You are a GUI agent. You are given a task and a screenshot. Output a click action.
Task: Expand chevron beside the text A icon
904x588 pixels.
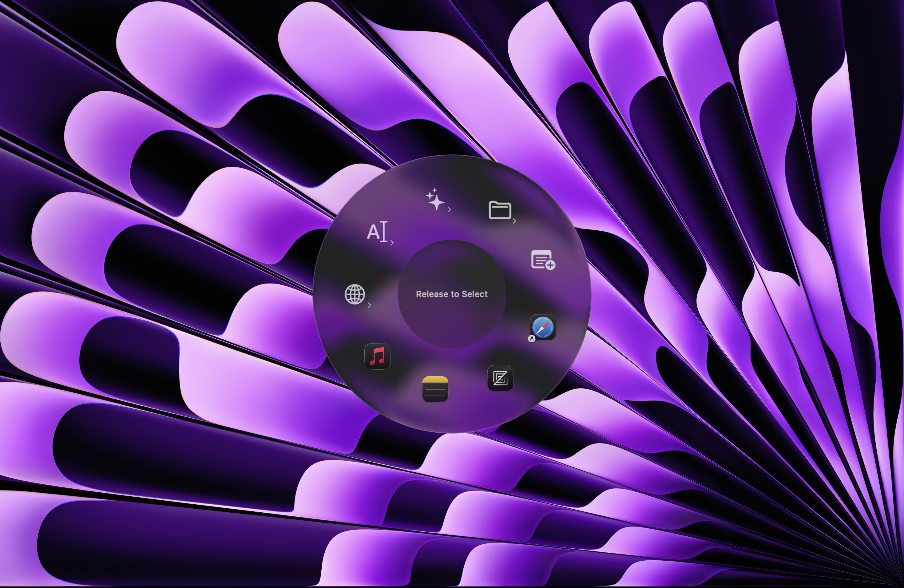click(392, 242)
